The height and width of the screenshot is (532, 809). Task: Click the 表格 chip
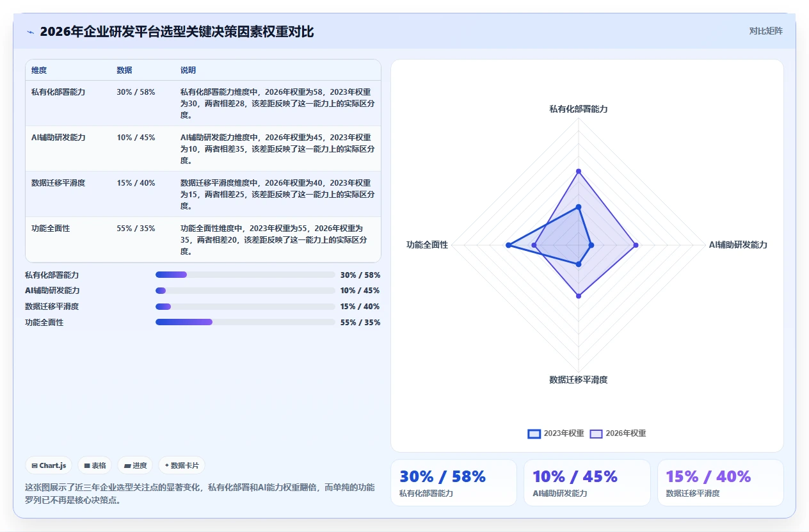[x=95, y=465]
